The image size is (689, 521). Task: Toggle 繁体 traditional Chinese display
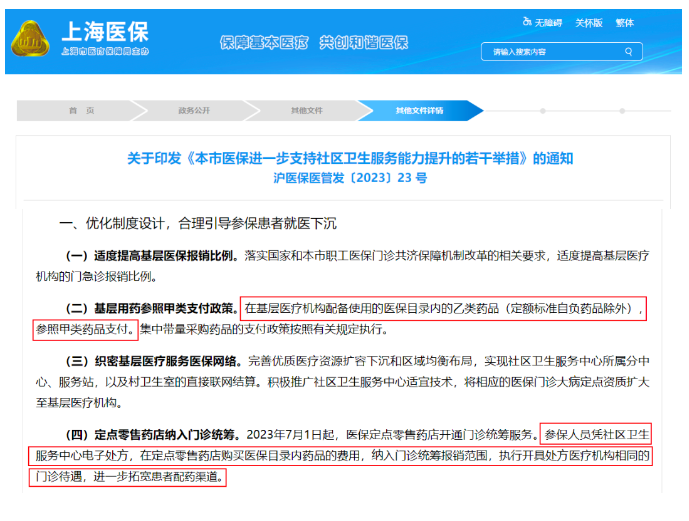click(625, 22)
